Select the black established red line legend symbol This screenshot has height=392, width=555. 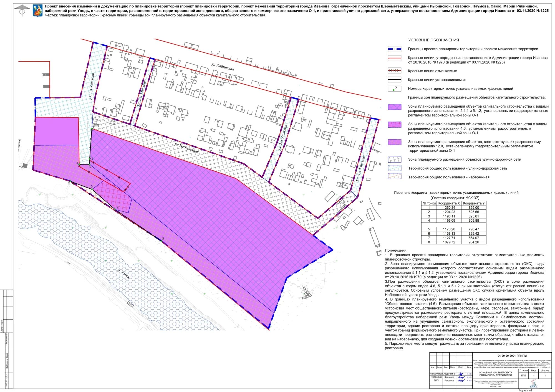pyautogui.click(x=394, y=80)
